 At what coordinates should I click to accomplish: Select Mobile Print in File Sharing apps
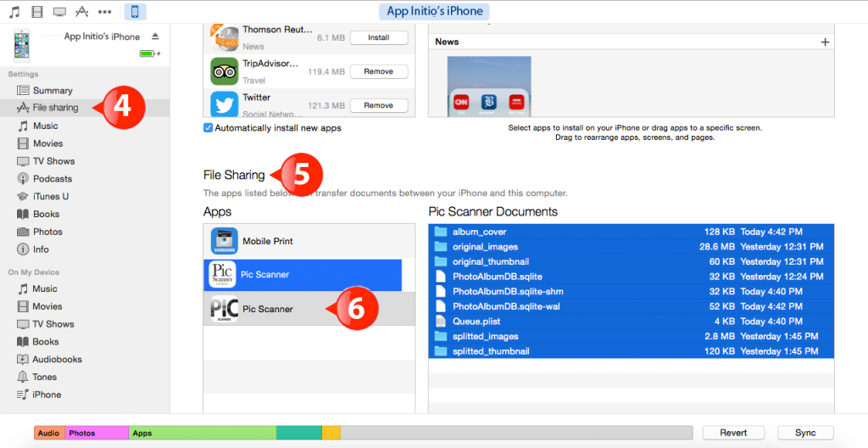click(309, 241)
